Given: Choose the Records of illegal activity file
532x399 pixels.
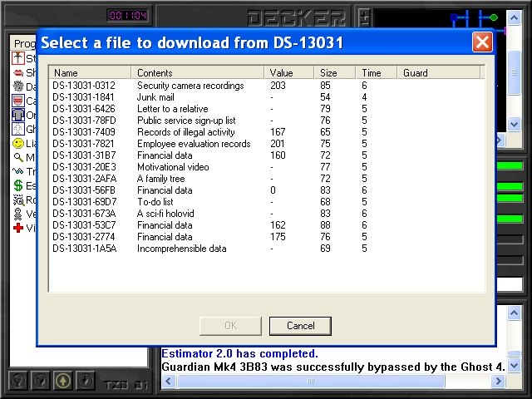Looking at the screenshot, I should pos(186,132).
